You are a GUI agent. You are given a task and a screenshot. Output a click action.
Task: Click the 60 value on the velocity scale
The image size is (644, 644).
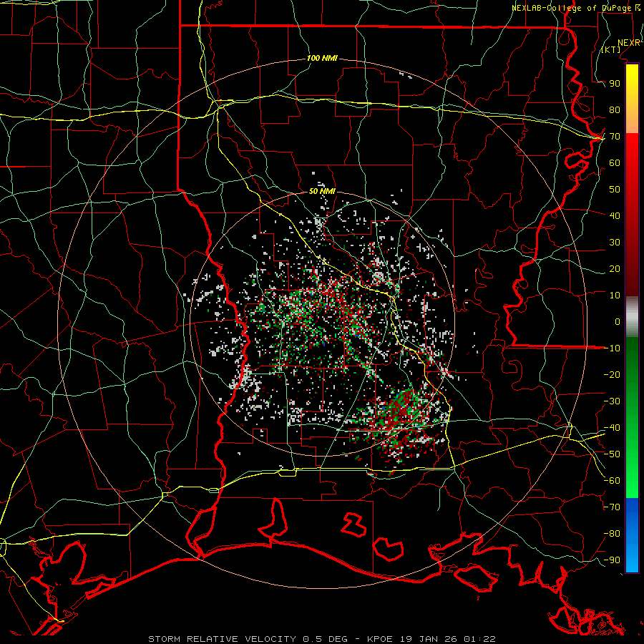(x=615, y=163)
